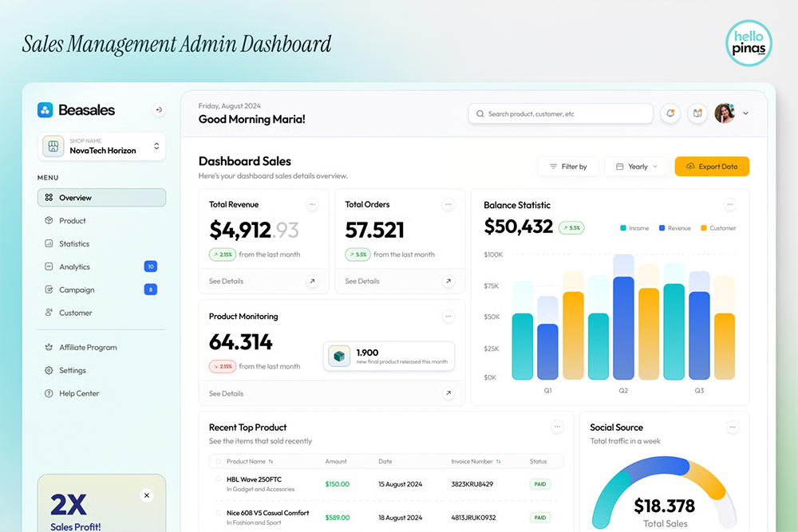The image size is (798, 532).
Task: Toggle Income legend swatch
Action: pyautogui.click(x=623, y=228)
